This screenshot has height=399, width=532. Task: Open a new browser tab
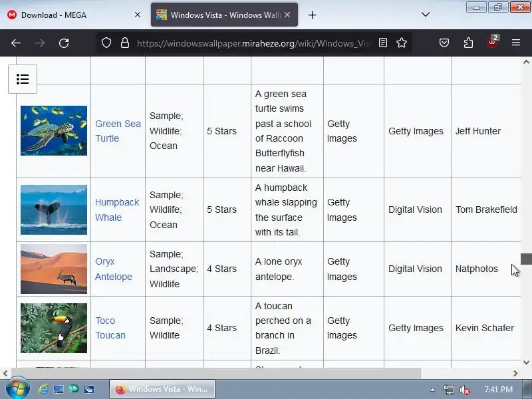coord(312,15)
